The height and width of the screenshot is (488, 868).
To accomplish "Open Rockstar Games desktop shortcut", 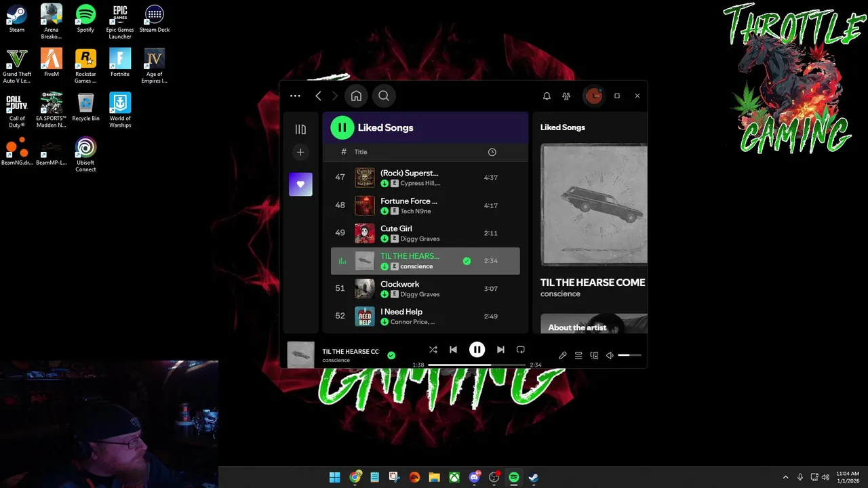I will coord(85,66).
